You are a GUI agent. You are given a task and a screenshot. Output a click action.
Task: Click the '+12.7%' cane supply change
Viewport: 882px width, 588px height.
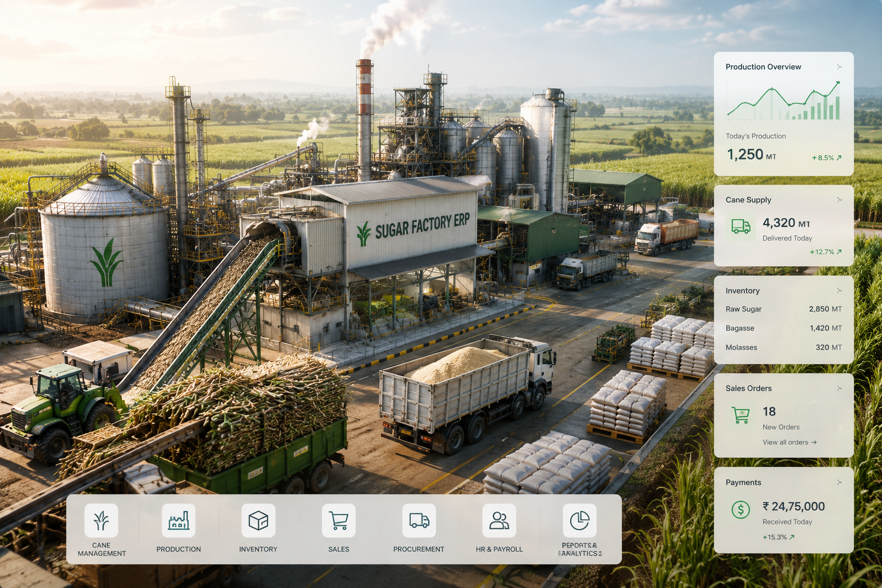pyautogui.click(x=826, y=252)
